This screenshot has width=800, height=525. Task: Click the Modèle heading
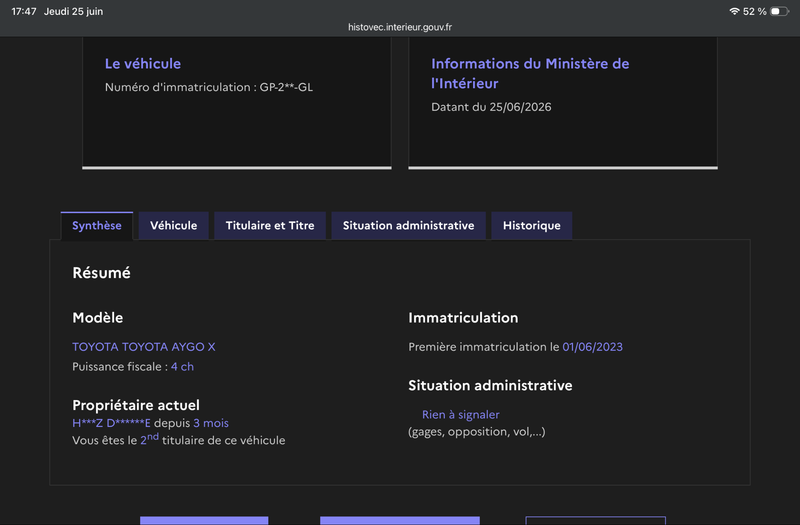click(x=97, y=318)
